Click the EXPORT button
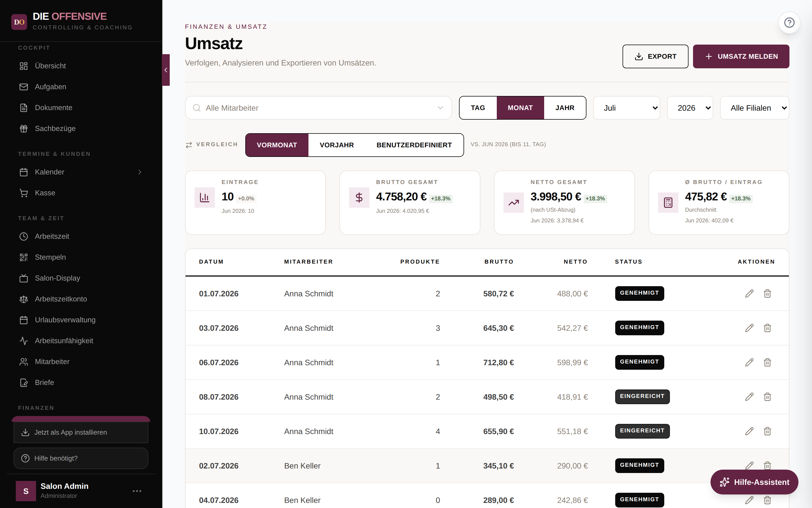The height and width of the screenshot is (508, 812). coord(655,56)
